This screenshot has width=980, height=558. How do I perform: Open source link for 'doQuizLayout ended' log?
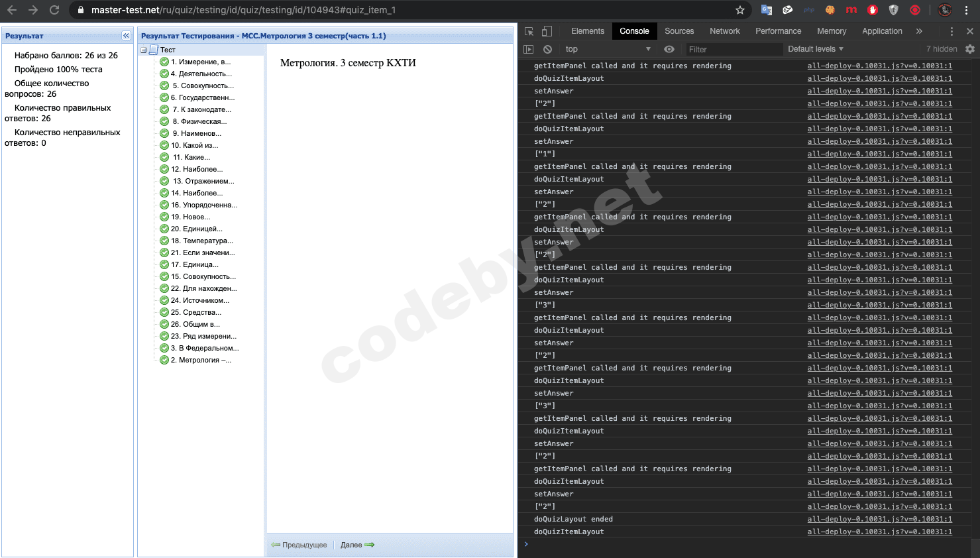point(879,519)
